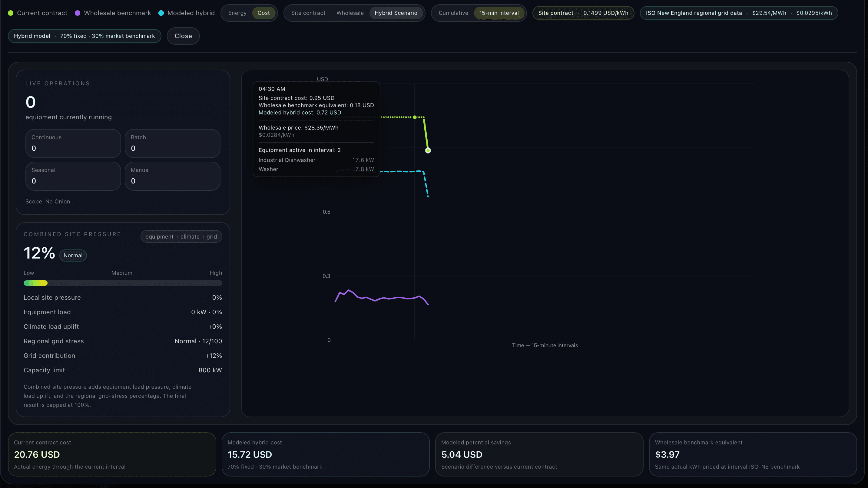This screenshot has width=868, height=488.
Task: Click 'Washer' tooltip row
Action: coord(316,170)
